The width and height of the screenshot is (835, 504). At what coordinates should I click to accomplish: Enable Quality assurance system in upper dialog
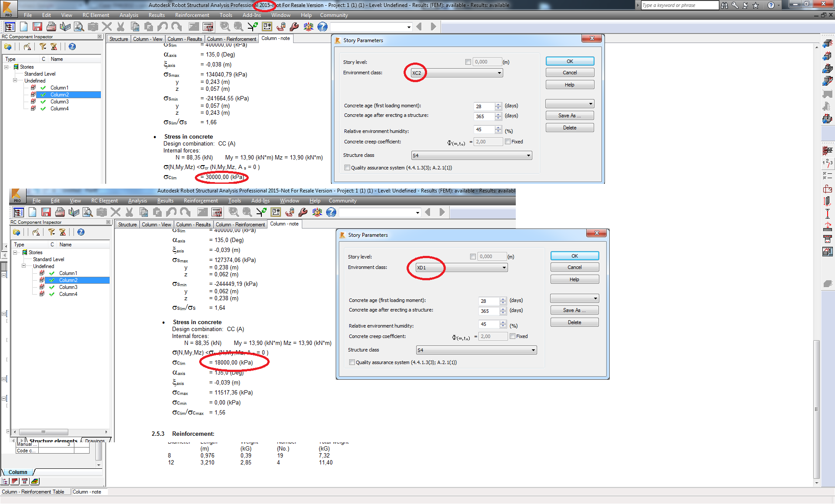pos(347,168)
